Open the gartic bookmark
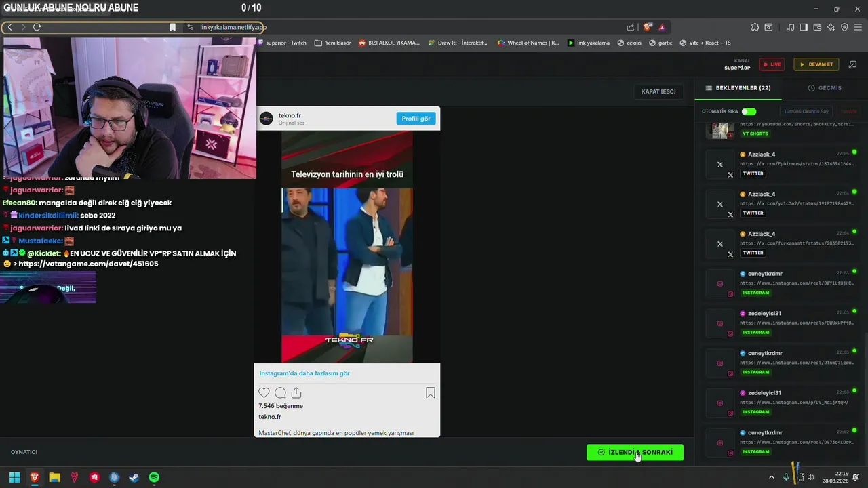The image size is (868, 488). coord(660,43)
